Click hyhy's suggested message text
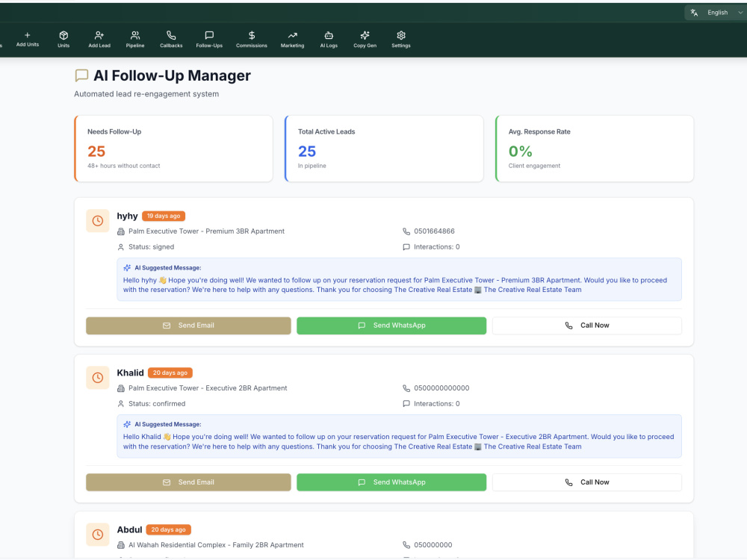 (x=395, y=284)
